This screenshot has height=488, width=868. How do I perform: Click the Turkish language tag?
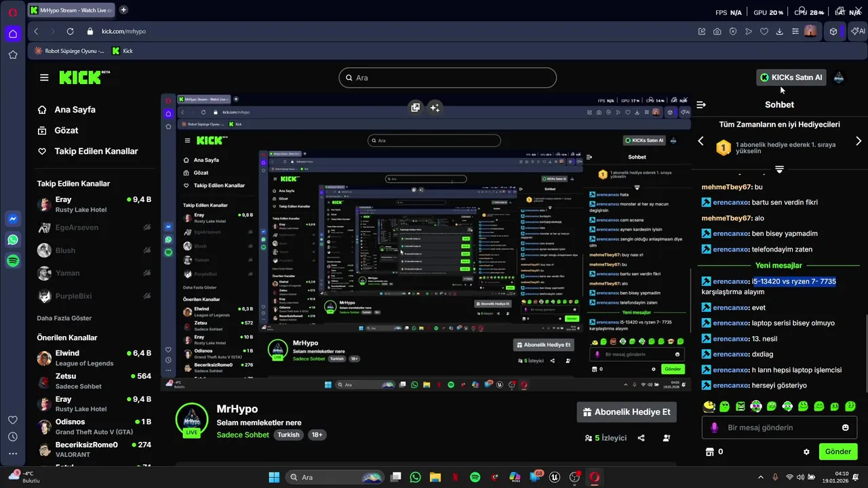pyautogui.click(x=288, y=435)
